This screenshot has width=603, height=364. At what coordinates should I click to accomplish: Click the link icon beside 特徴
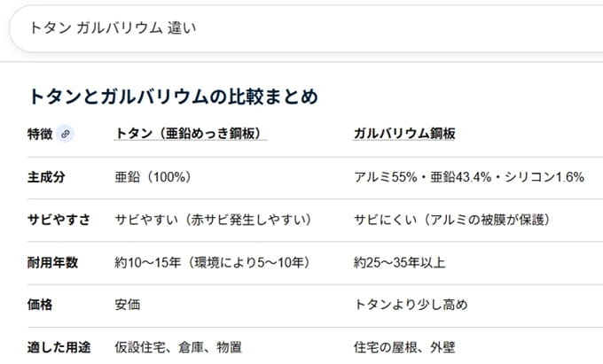point(65,134)
